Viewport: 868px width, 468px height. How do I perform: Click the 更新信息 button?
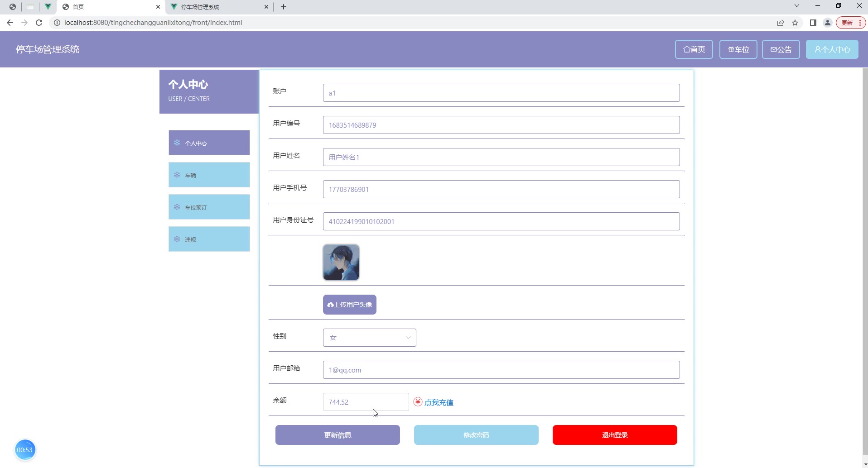[x=338, y=435]
